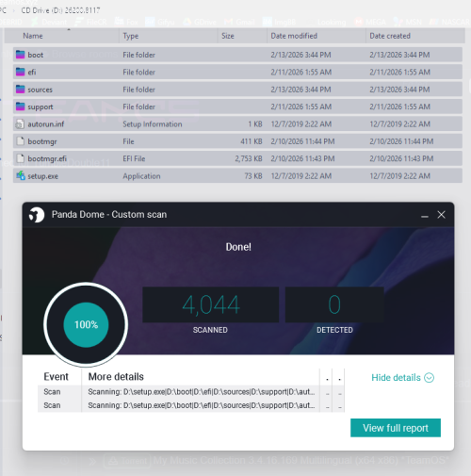
Task: Select the efi folder name
Action: [x=32, y=72]
